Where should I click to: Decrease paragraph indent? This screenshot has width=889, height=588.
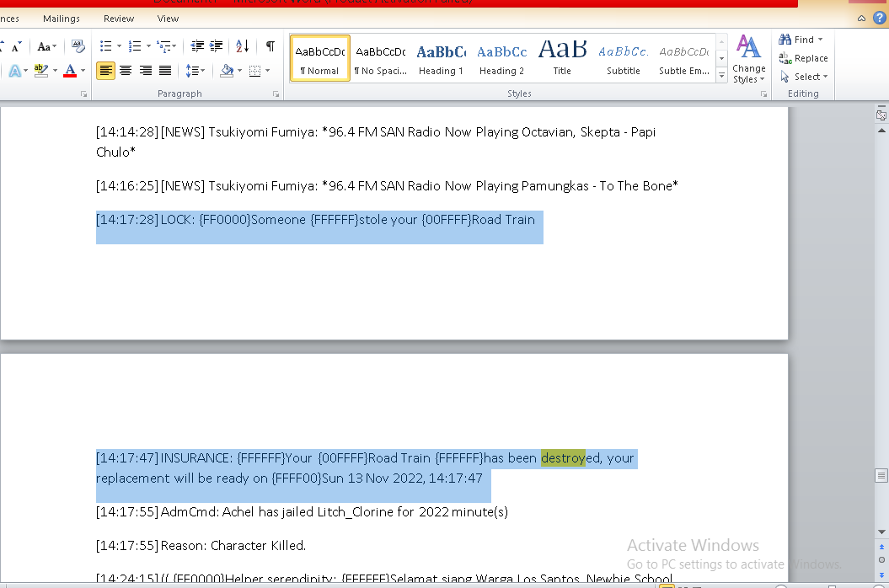[196, 46]
